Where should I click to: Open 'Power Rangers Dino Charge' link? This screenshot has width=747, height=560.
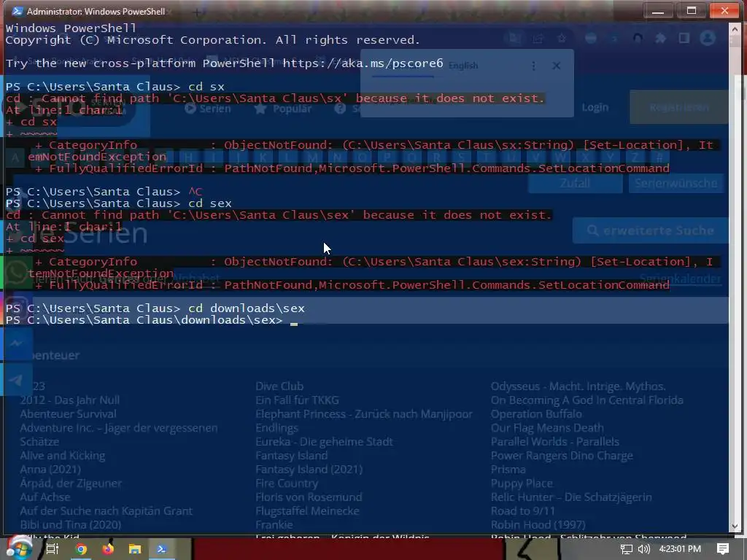(x=562, y=456)
